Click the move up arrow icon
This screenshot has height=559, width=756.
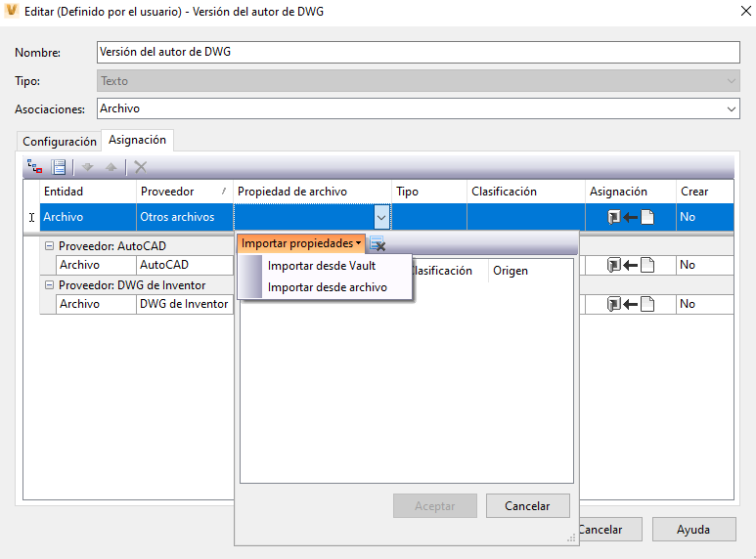coord(111,167)
